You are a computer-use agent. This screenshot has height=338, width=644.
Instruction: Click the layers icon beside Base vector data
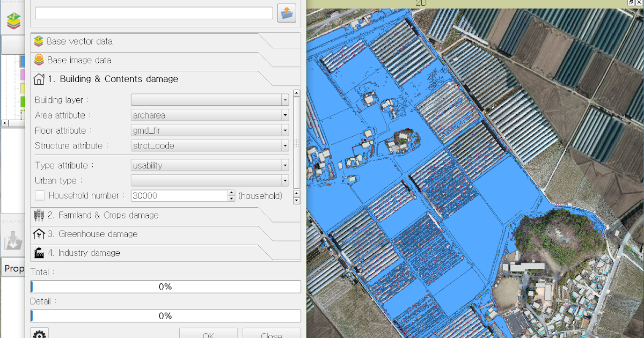[x=39, y=41]
